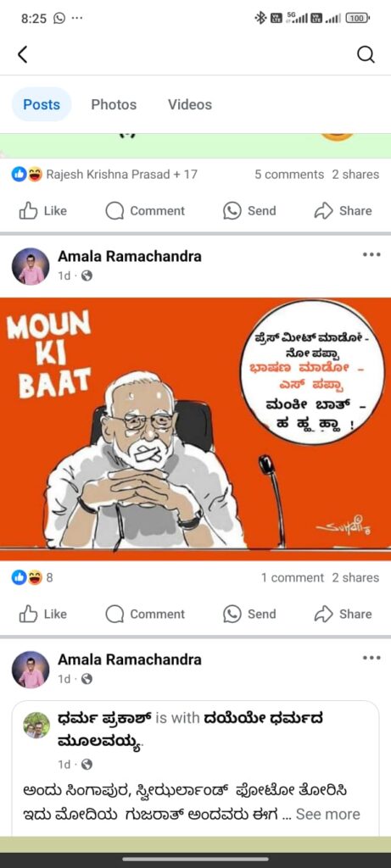Open search with the magnifier icon
This screenshot has width=391, height=868.
click(x=366, y=54)
